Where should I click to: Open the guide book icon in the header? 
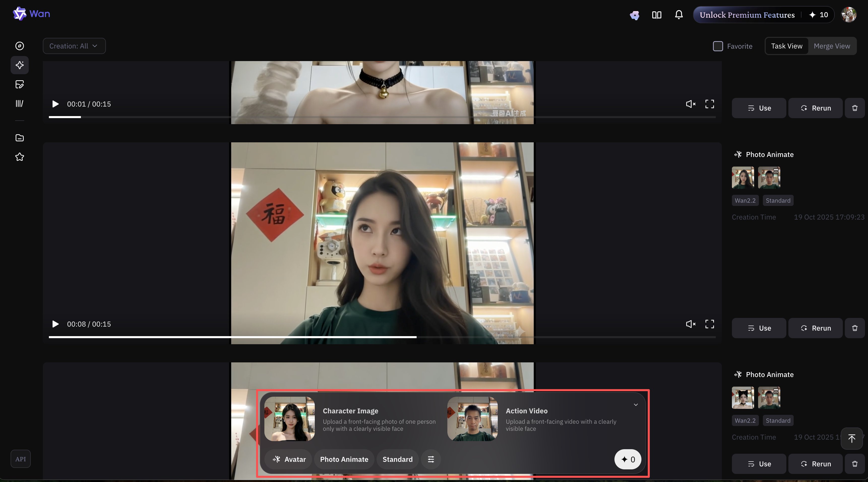[x=656, y=15]
